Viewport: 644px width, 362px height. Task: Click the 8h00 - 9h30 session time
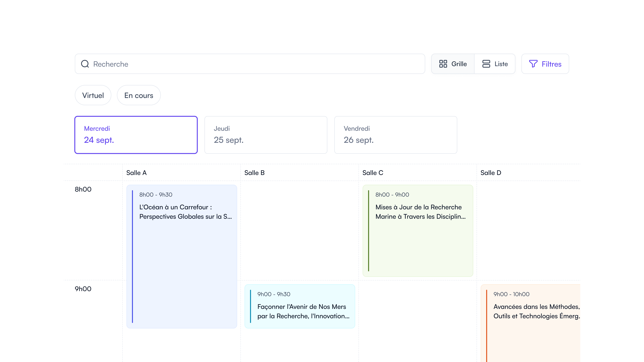tap(156, 195)
